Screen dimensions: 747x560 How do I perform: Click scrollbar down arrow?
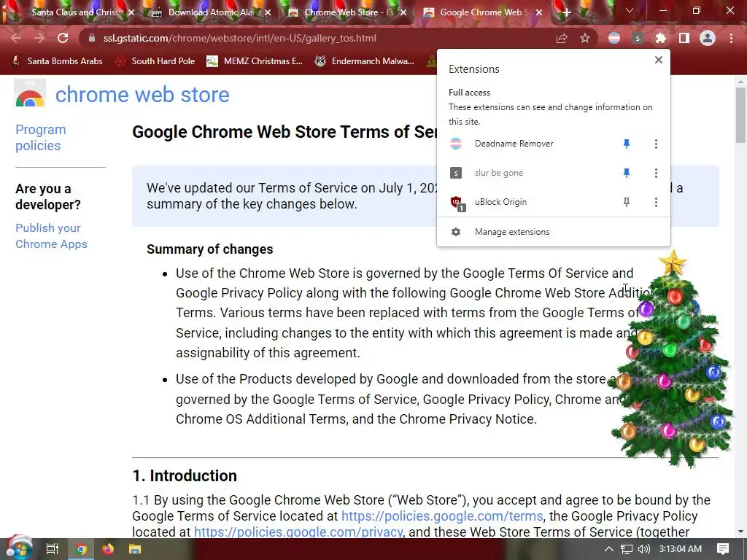[740, 532]
